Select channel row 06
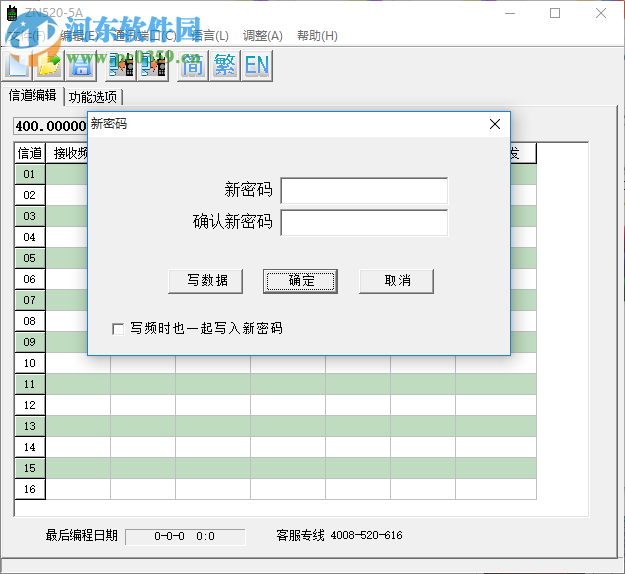The height and width of the screenshot is (574, 625). click(x=29, y=279)
